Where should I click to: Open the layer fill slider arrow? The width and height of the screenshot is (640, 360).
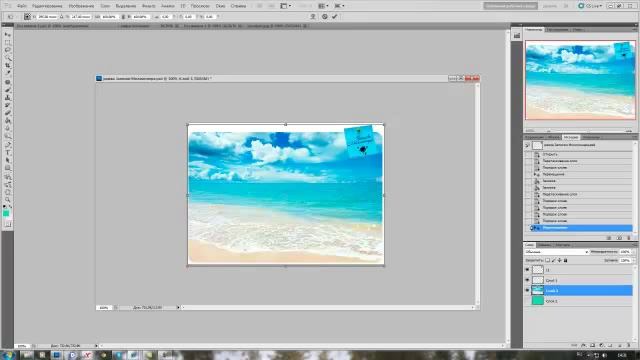tap(633, 260)
